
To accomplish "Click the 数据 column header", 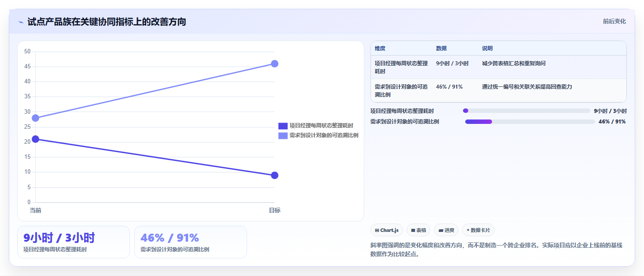I will (x=441, y=48).
